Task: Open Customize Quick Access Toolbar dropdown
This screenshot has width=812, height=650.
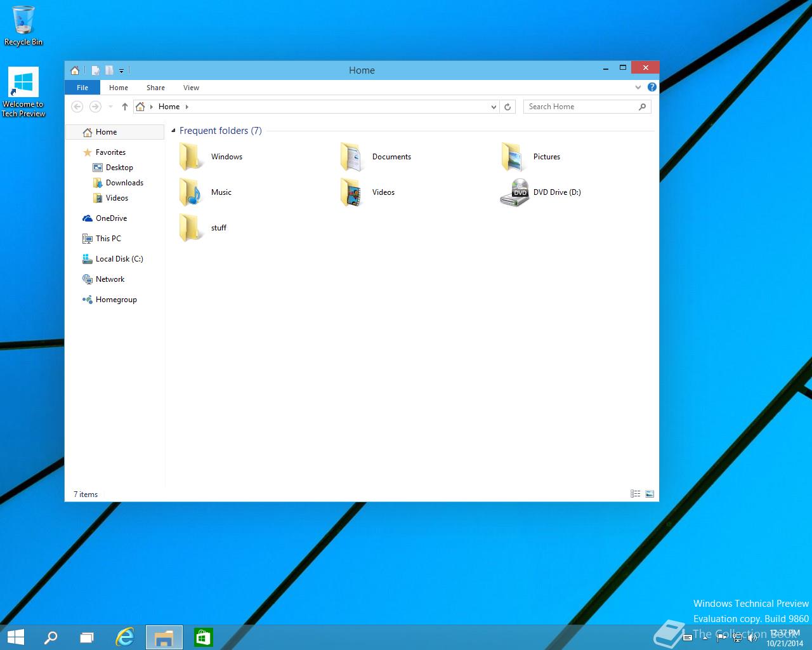Action: pyautogui.click(x=121, y=71)
